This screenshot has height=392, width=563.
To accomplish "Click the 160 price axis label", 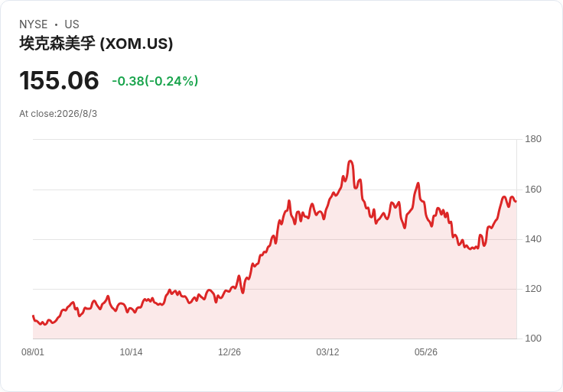I will click(x=533, y=190).
